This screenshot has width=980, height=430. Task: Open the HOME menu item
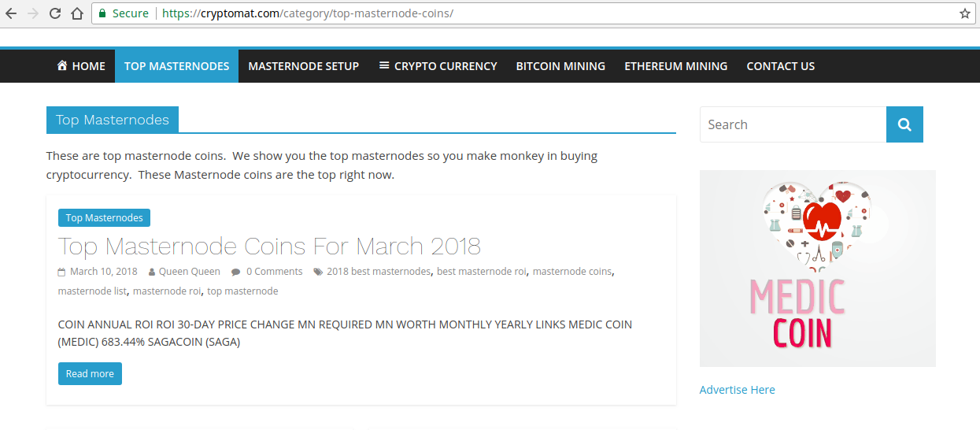tap(81, 66)
